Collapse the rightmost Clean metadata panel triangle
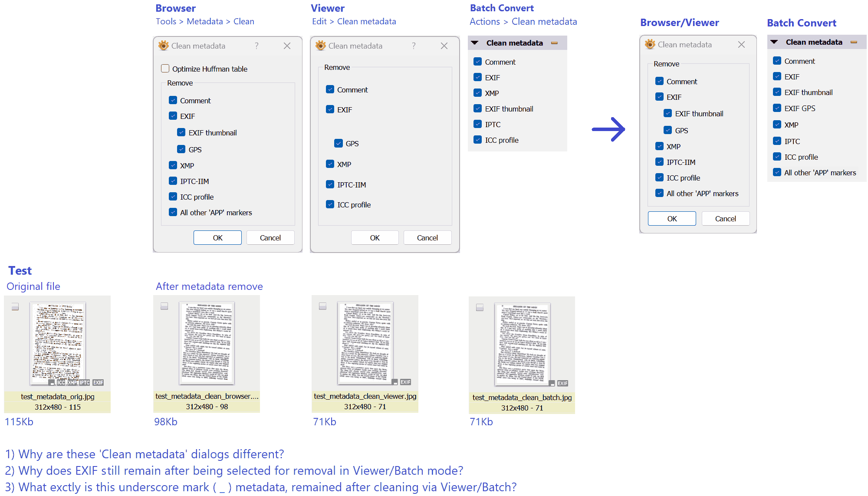Screen dimensions: 868x496 coord(774,42)
